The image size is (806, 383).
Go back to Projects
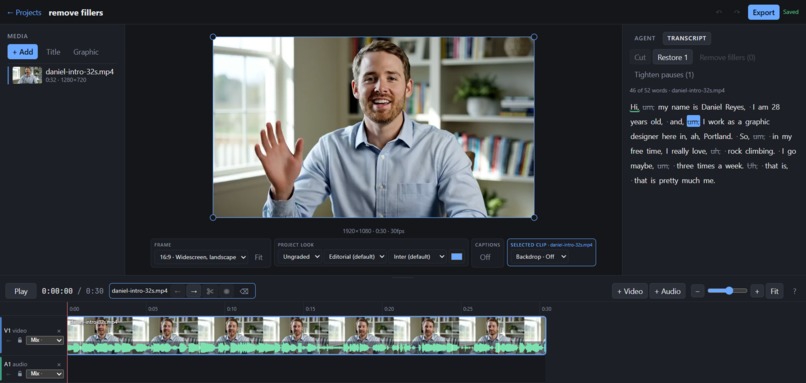point(24,12)
